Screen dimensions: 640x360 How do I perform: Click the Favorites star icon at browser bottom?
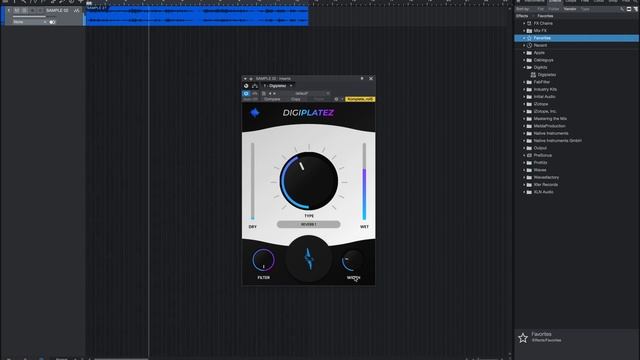click(523, 338)
